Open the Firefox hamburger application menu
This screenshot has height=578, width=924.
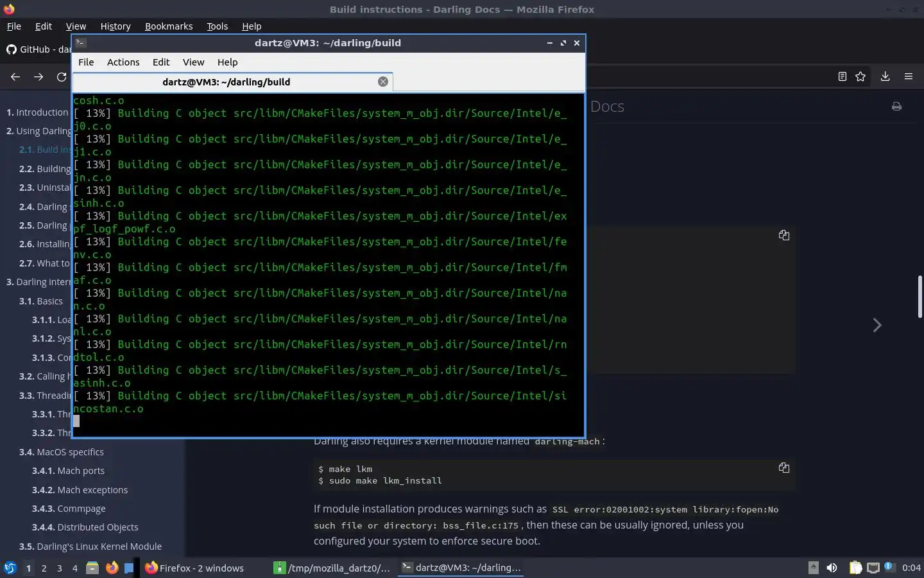click(909, 76)
